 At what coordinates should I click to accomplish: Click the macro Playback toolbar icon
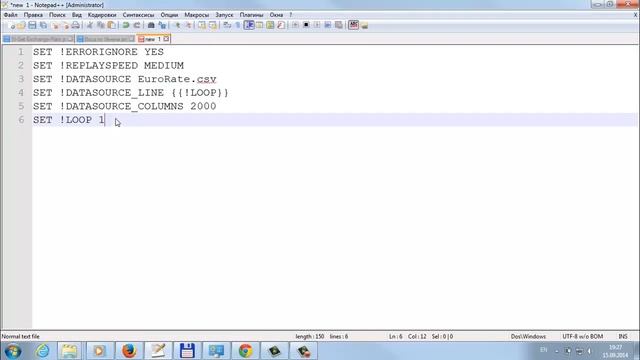pyautogui.click(x=317, y=25)
